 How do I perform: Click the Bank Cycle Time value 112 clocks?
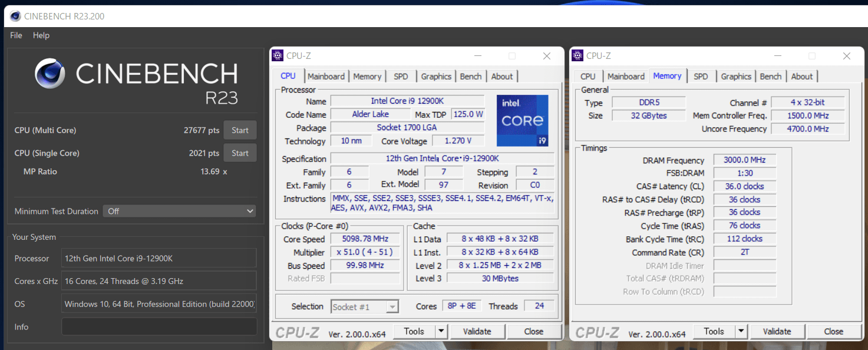[745, 239]
